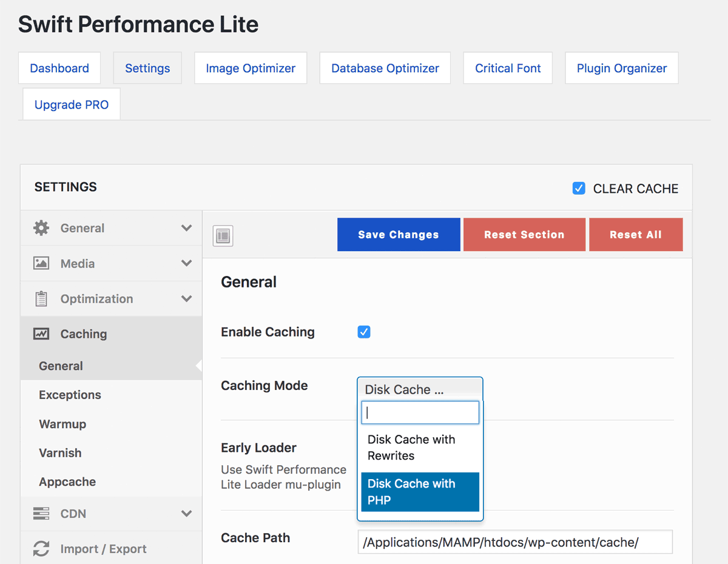This screenshot has width=728, height=564.
Task: Expand the CDN section chevron
Action: pos(186,514)
